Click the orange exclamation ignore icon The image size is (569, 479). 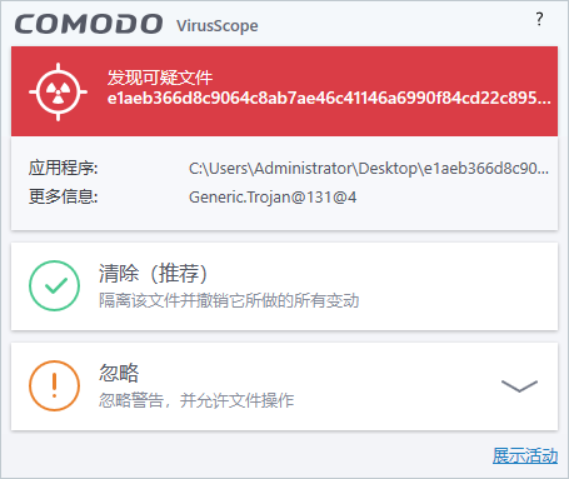tap(54, 386)
